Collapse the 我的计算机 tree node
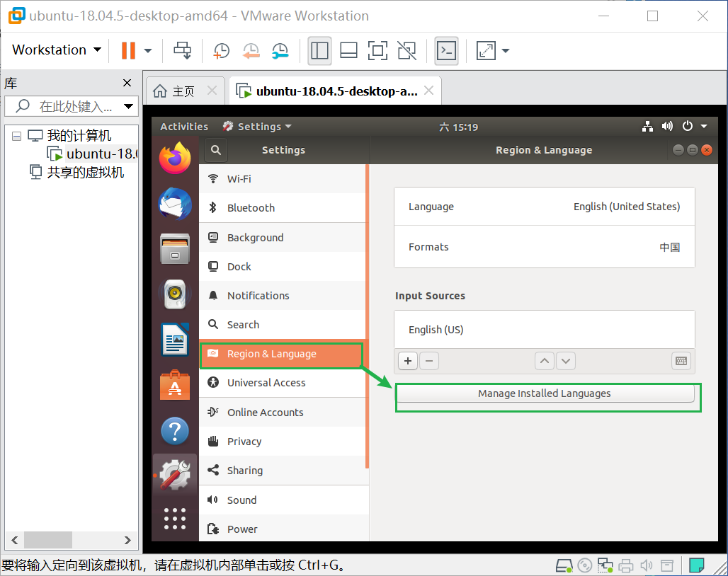Screen dimensions: 728x576 click(17, 136)
